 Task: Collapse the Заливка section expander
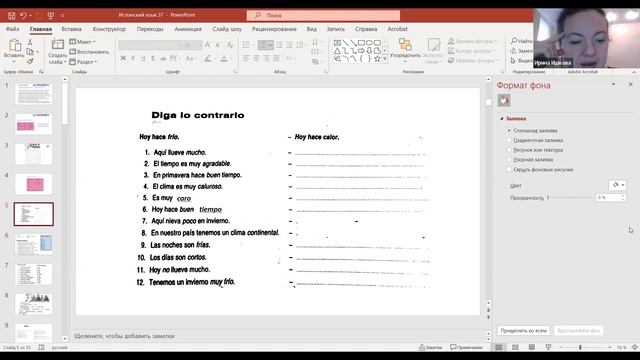[x=502, y=118]
